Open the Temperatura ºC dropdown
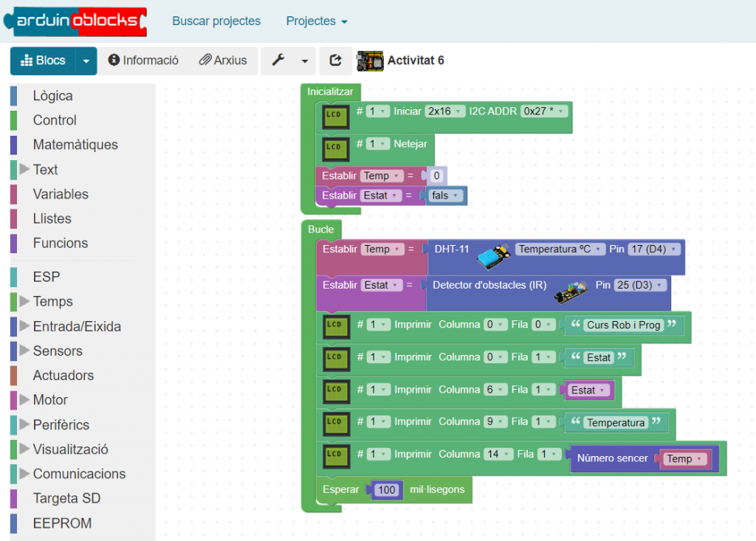The height and width of the screenshot is (541, 756). [x=560, y=249]
